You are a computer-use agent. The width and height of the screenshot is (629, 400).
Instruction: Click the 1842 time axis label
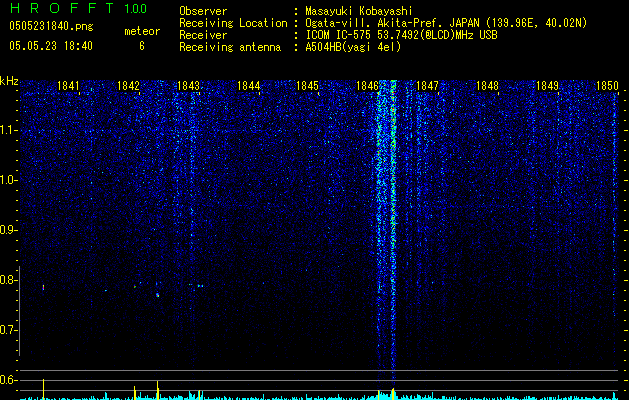coord(128,86)
